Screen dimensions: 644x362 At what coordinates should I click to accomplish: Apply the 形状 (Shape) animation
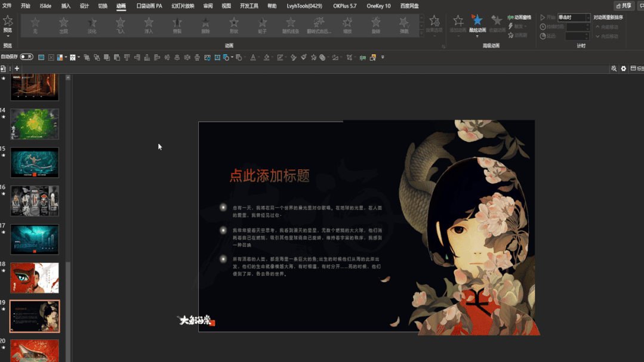point(234,24)
